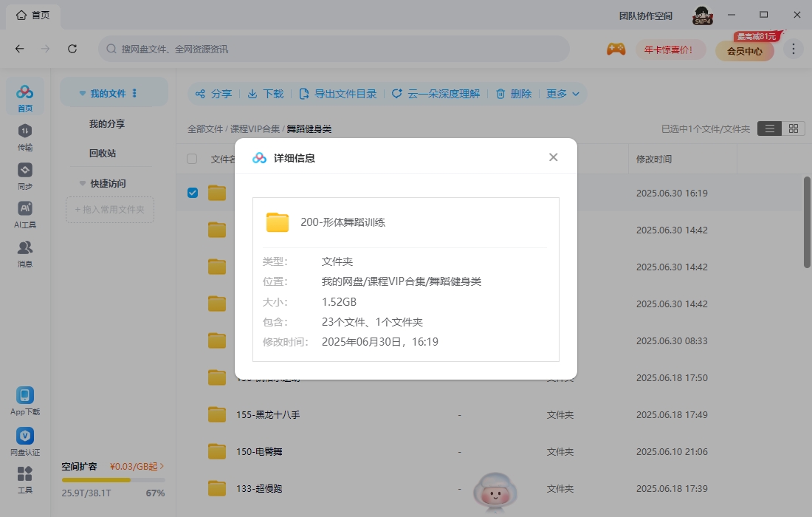The image size is (812, 517).
Task: Go to 课程VIP合集 breadcrumb link
Action: click(x=255, y=129)
